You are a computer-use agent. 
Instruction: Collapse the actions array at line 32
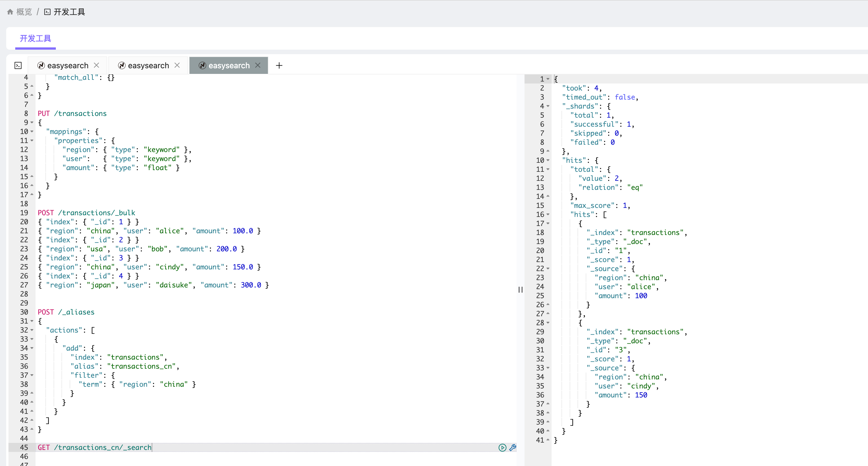(32, 330)
